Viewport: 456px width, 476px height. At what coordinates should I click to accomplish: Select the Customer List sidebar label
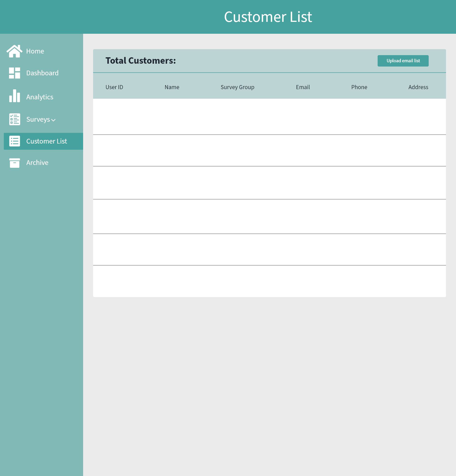click(x=46, y=141)
